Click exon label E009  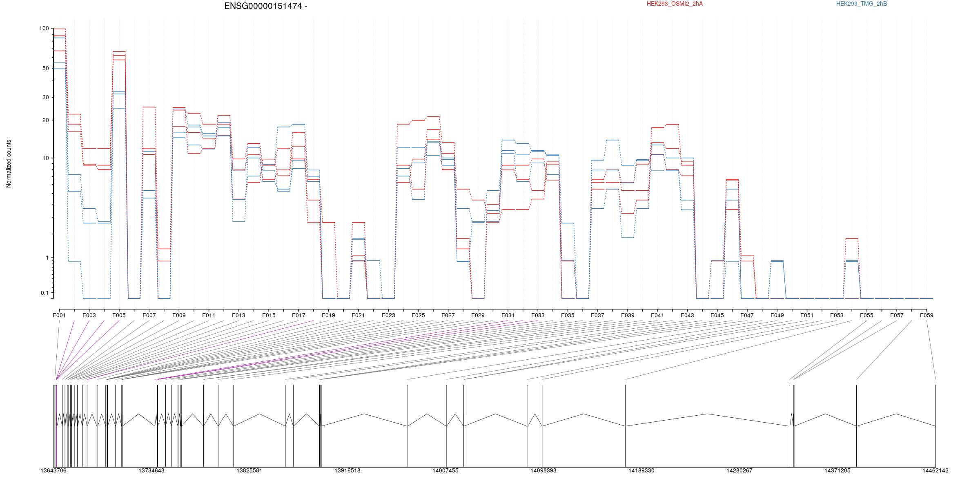coord(179,315)
